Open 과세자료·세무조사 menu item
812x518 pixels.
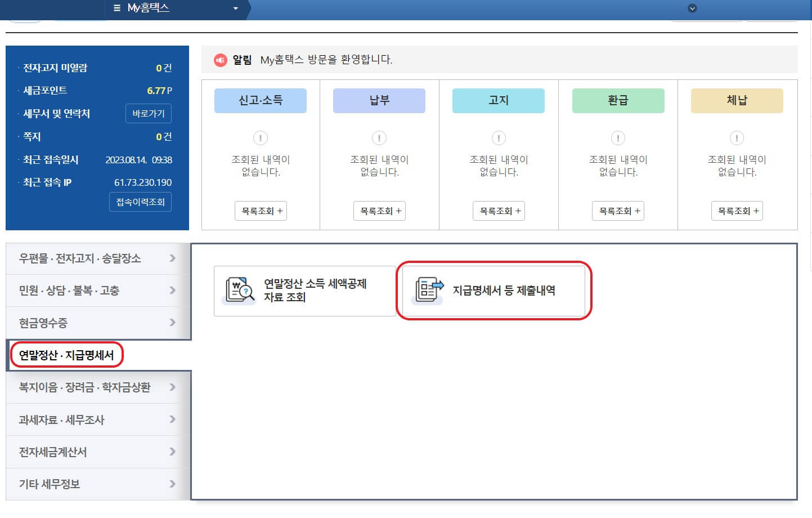click(x=98, y=420)
